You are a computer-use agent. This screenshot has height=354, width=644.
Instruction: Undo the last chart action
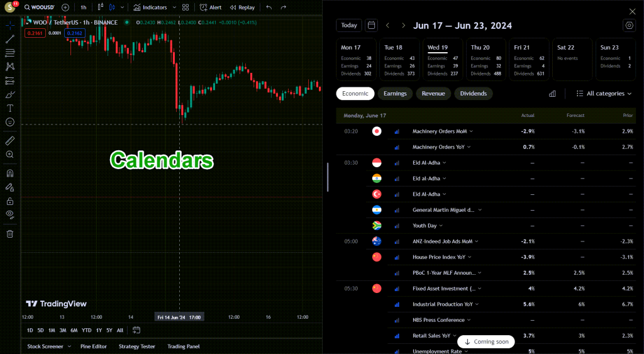coord(269,8)
